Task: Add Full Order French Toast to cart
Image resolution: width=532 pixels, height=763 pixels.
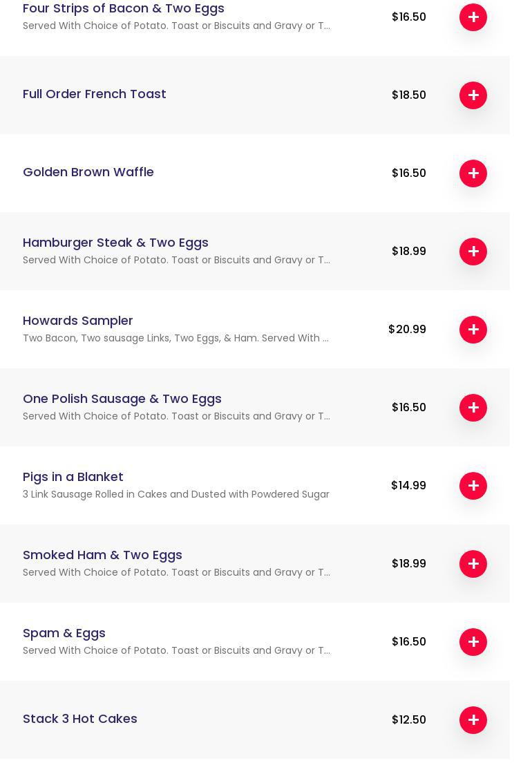Action: click(473, 95)
